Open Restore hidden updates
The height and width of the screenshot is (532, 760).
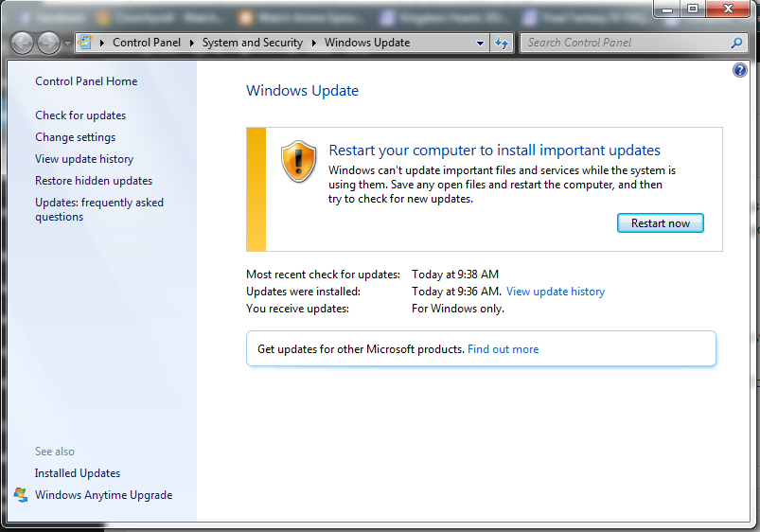click(94, 181)
